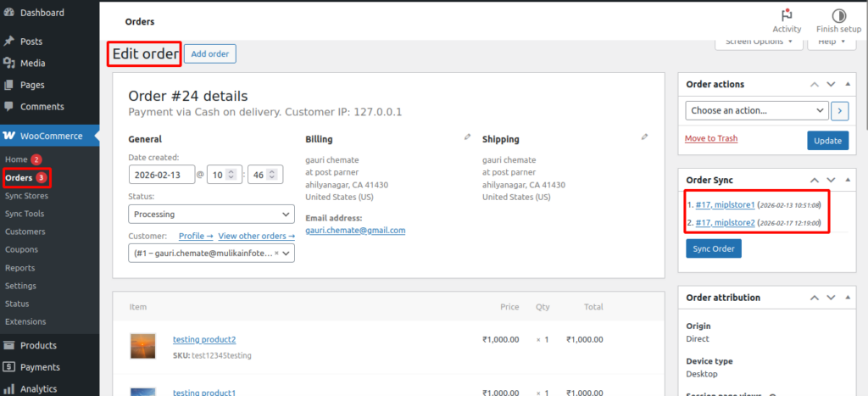The height and width of the screenshot is (396, 868).
Task: Expand the Screen Options dropdown
Action: pyautogui.click(x=758, y=42)
